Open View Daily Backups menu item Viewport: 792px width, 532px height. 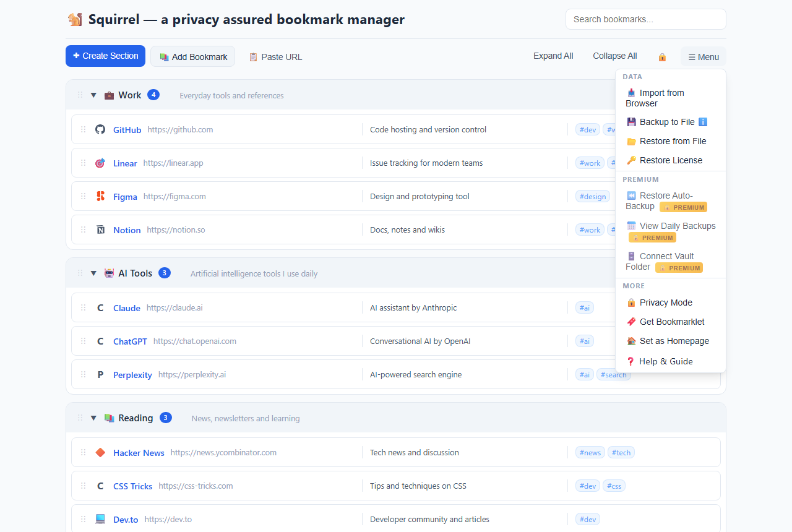(671, 231)
